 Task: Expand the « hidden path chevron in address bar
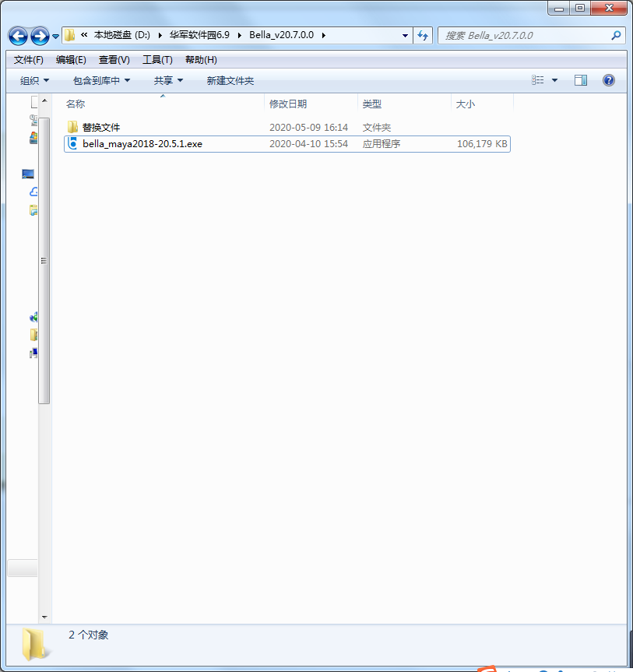(84, 35)
